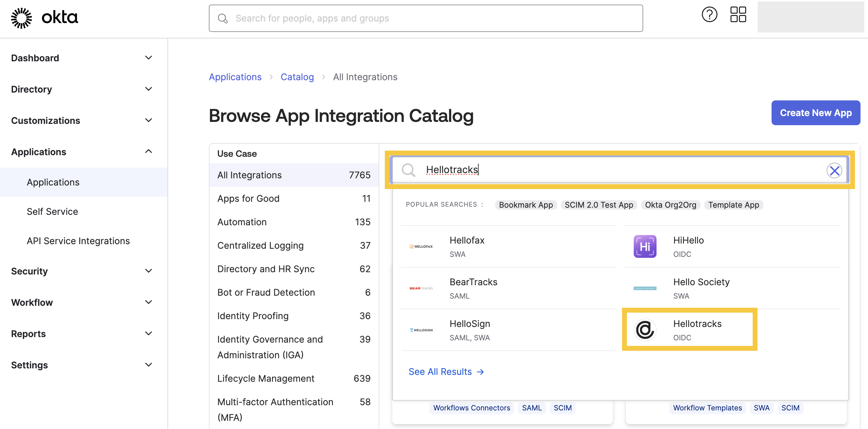The height and width of the screenshot is (429, 868).
Task: Select the Bookmark App popular search
Action: pyautogui.click(x=526, y=205)
